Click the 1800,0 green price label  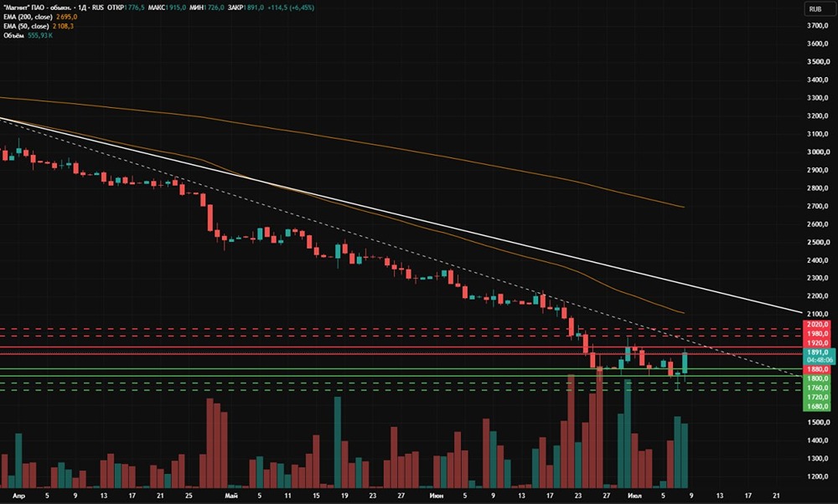[818, 378]
